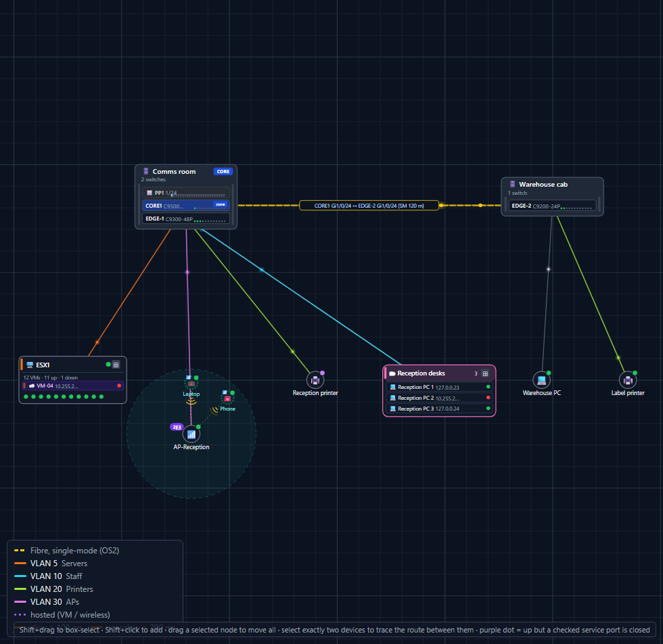Image resolution: width=663 pixels, height=644 pixels.
Task: Select the Reception printer node icon
Action: tap(315, 380)
